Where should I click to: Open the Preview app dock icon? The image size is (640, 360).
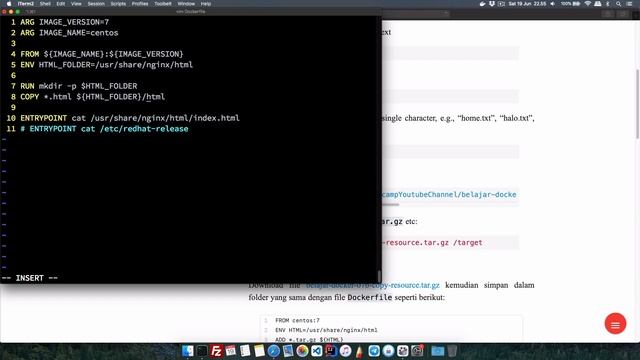pos(288,351)
